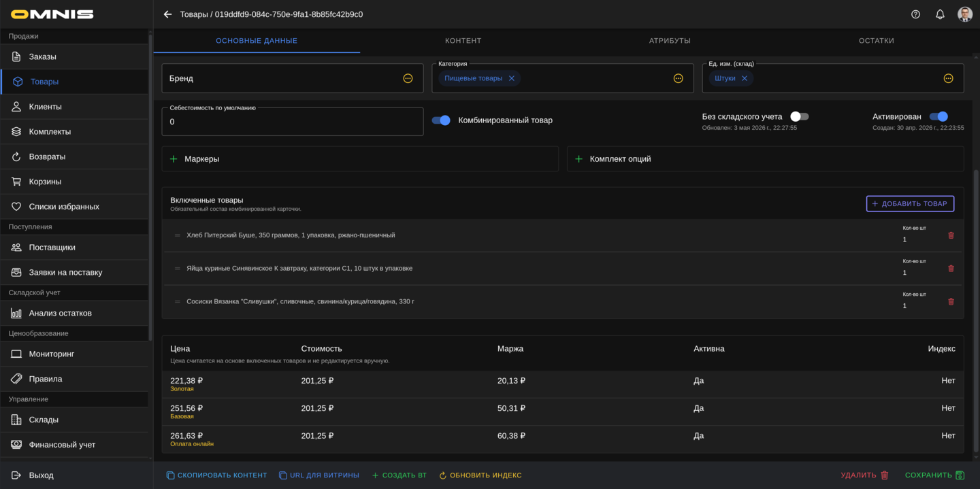Switch to the Атрибуты tab
Viewport: 980px width, 489px height.
pyautogui.click(x=670, y=41)
